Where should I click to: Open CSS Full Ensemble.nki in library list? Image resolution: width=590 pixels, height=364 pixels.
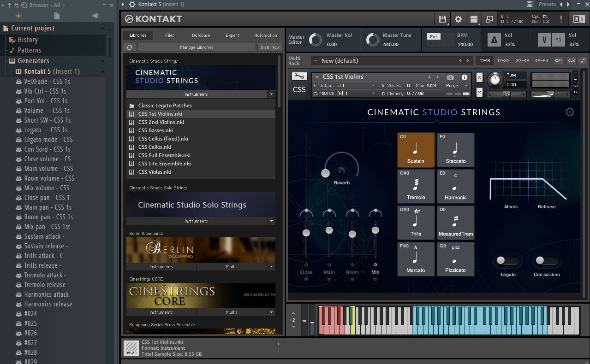164,155
